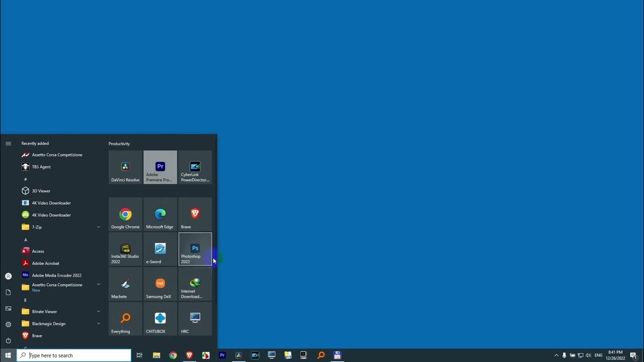Click the # section header
Screen dimensions: 644x362
26,179
